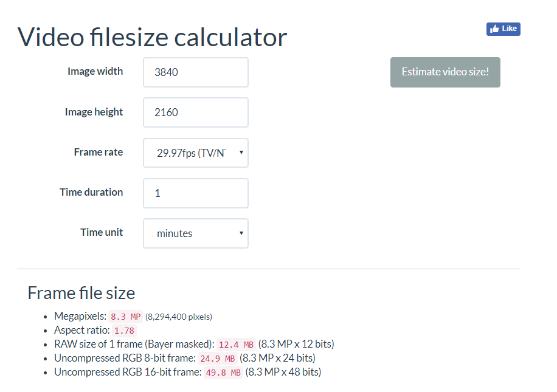Click the Video filesize calculator heading
The height and width of the screenshot is (392, 557).
click(152, 37)
